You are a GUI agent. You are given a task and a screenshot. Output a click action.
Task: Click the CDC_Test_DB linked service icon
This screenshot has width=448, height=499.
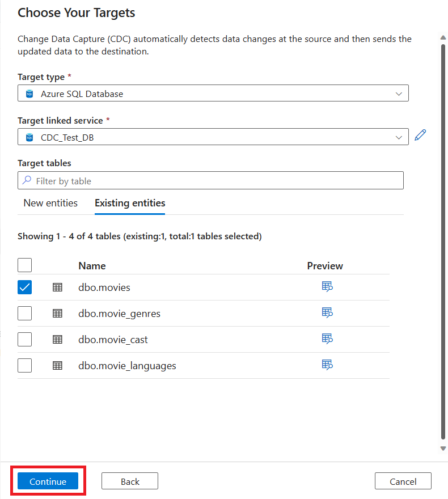(28, 137)
